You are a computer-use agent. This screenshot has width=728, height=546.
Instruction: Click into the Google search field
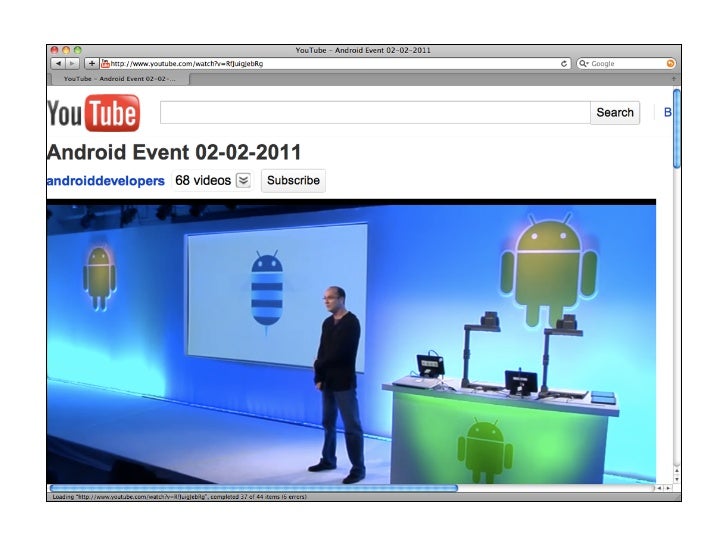[x=627, y=64]
